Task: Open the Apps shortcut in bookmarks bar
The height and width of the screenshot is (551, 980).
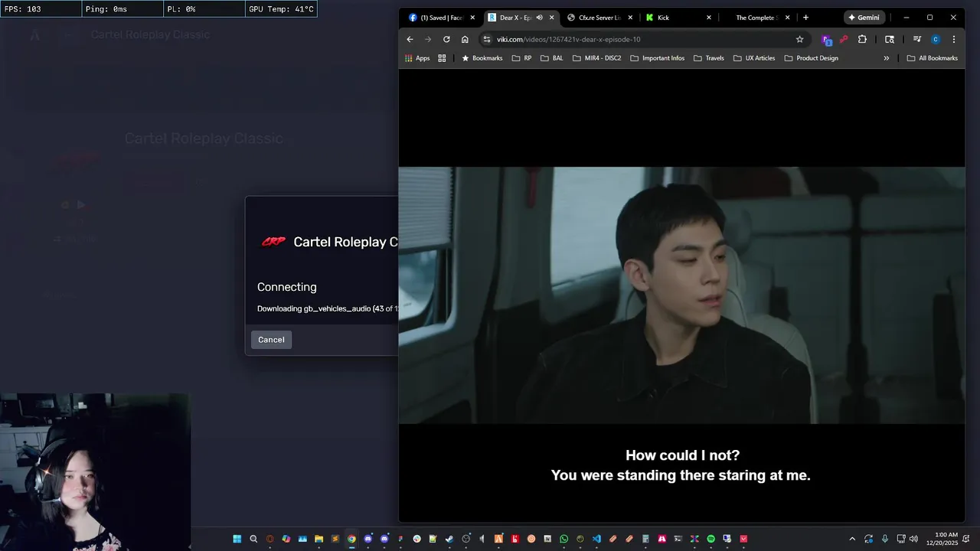Action: [417, 58]
